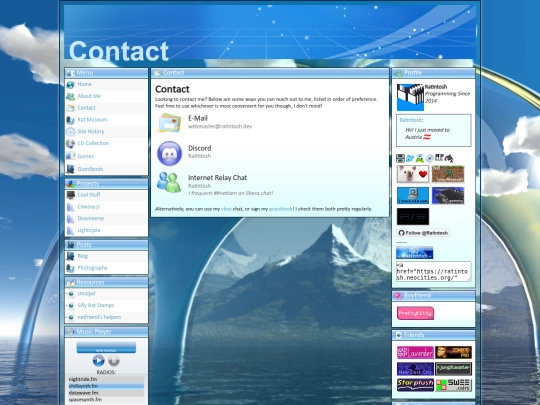
Task: Open the Cowsay.js project
Action: click(x=89, y=206)
